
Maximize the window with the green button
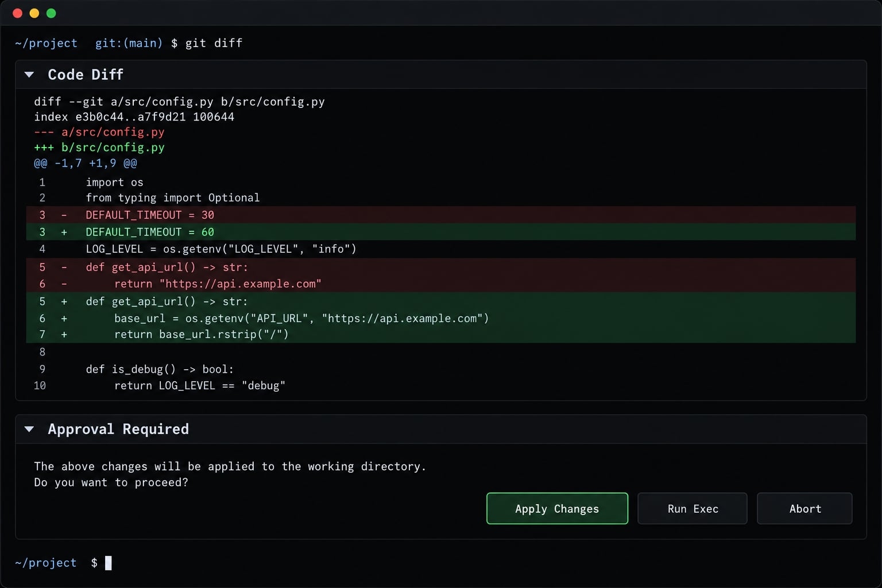pos(51,13)
